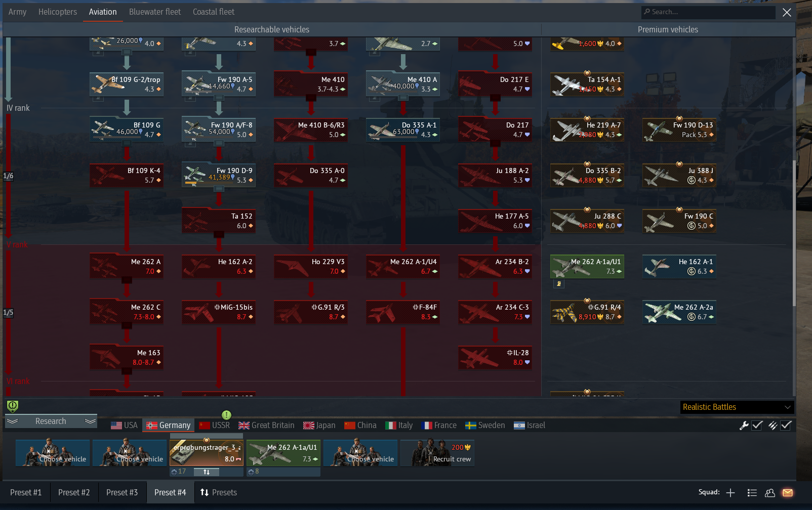The image size is (812, 510).
Task: Switch to the Bluewater fleet tab
Action: coord(155,12)
